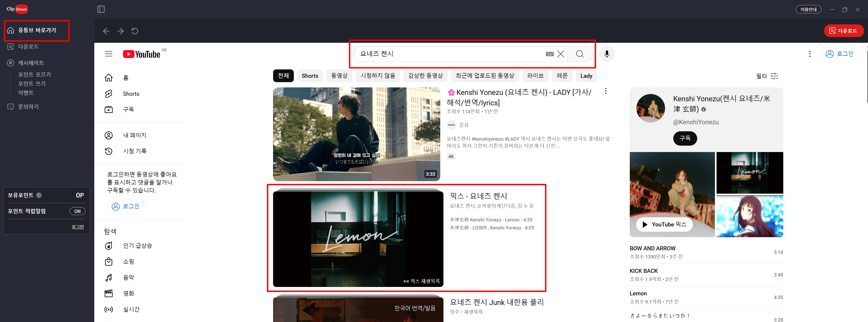Expand the YouTube hamburger guide menu
Viewport: 868px width, 322px height.
tap(108, 53)
